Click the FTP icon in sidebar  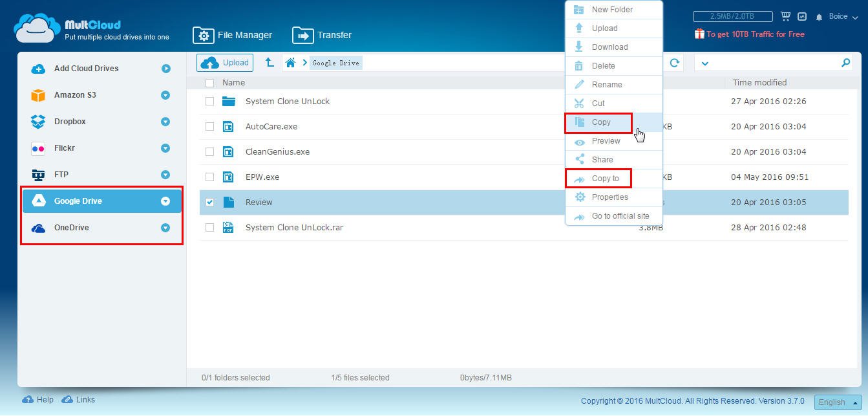pyautogui.click(x=38, y=175)
